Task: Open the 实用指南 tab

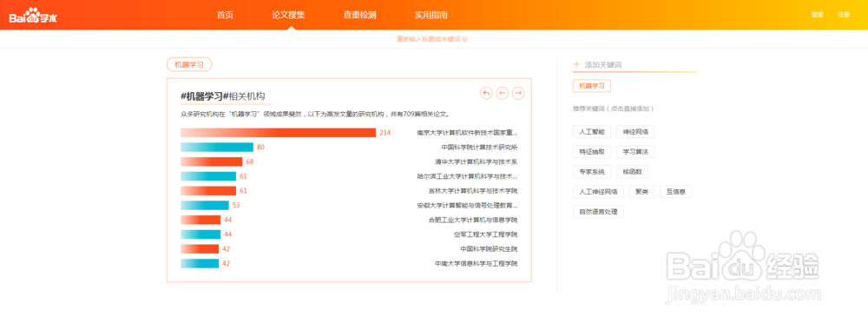Action: click(x=431, y=15)
